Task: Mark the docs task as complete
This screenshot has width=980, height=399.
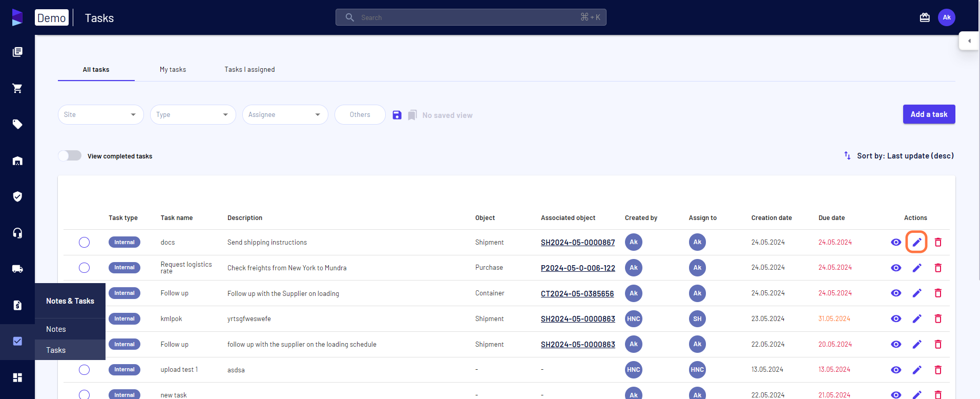Action: tap(85, 242)
